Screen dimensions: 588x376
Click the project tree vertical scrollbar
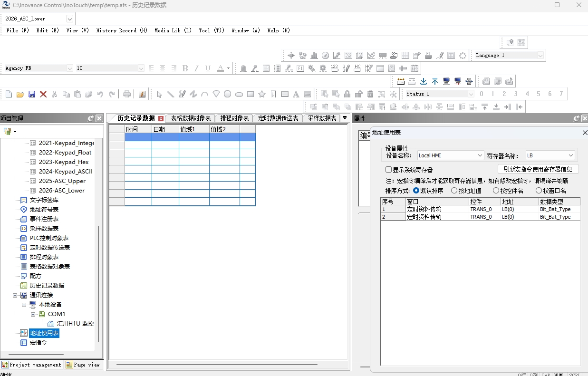98,284
